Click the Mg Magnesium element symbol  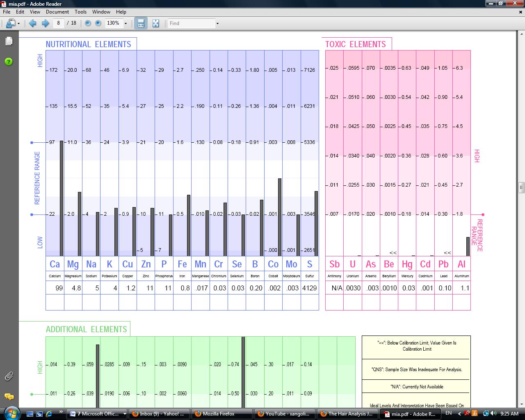73,264
